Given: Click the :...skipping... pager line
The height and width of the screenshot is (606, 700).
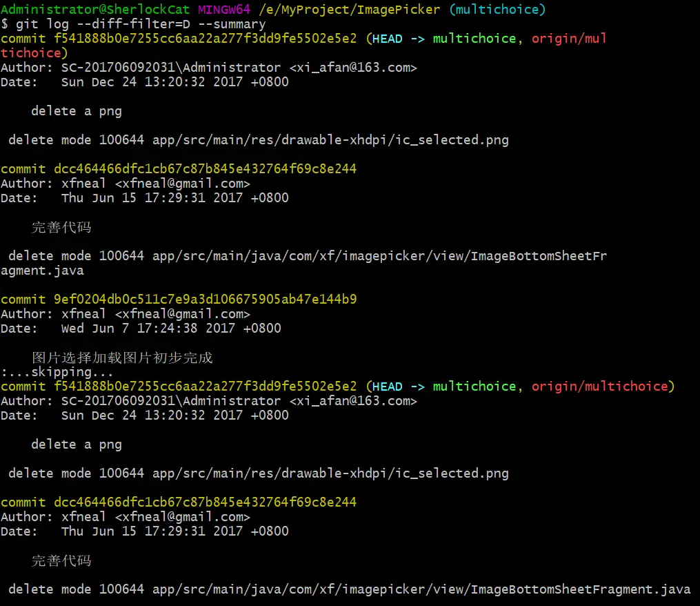Looking at the screenshot, I should [57, 372].
